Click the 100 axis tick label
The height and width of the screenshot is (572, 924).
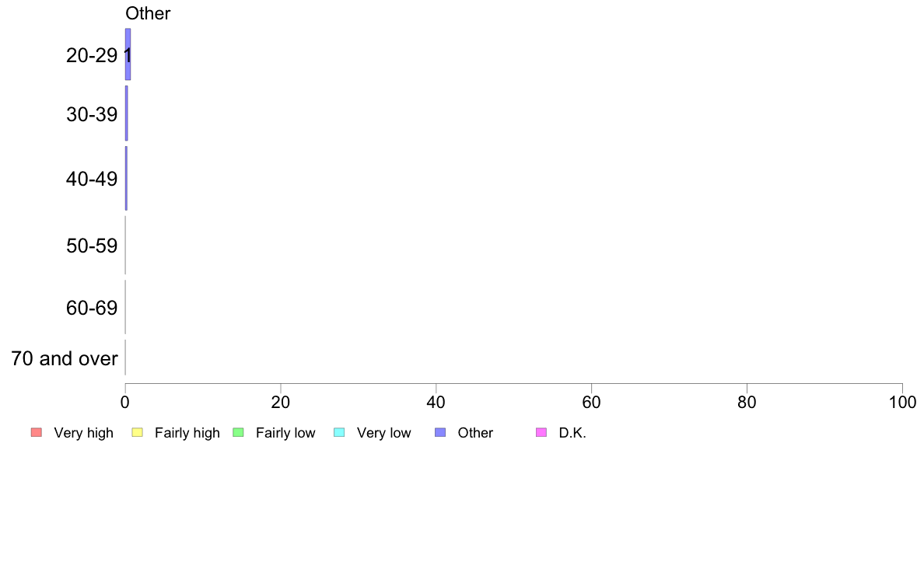[902, 403]
